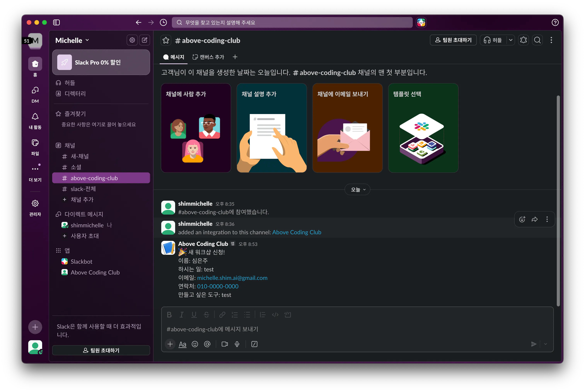
Task: Open the emoji picker in composer
Action: 195,344
